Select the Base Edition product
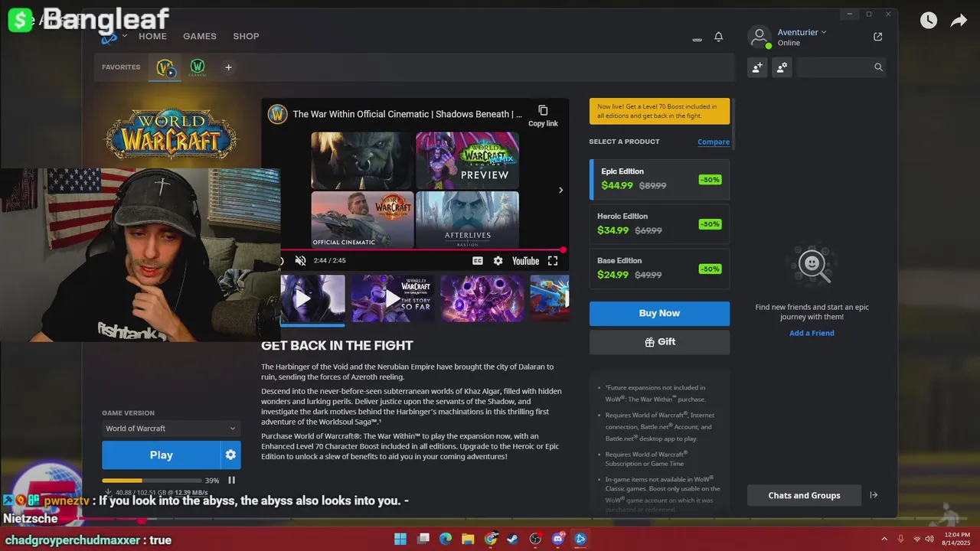 coord(659,268)
